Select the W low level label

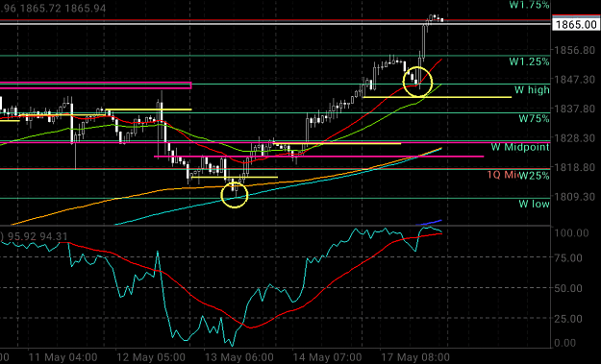535,204
